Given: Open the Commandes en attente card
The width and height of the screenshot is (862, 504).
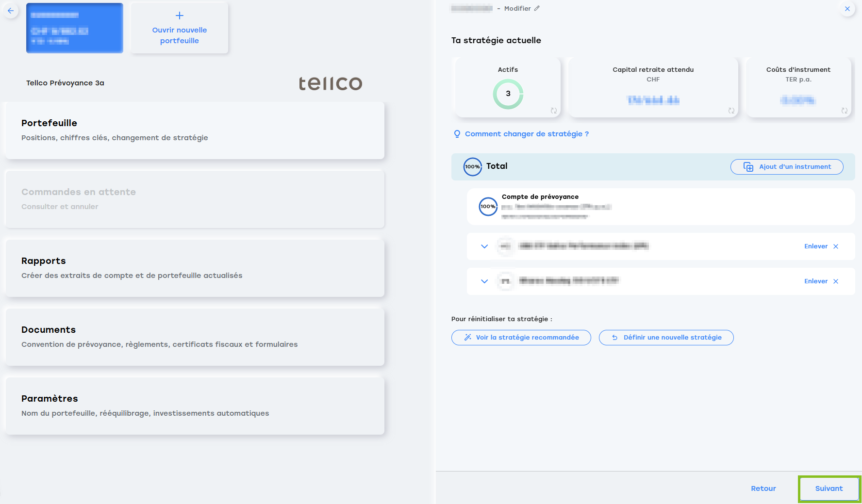Looking at the screenshot, I should [x=195, y=199].
